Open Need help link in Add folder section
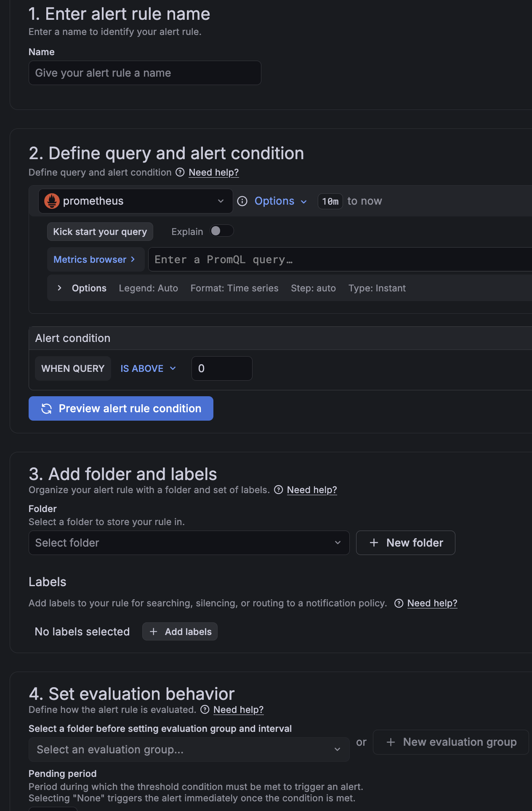Screen dimensions: 532x811 pos(312,490)
